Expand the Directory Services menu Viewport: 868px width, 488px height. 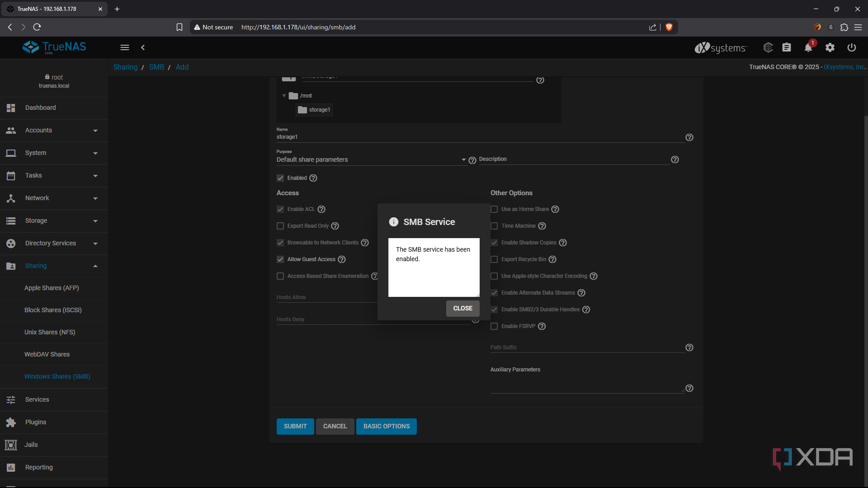point(54,244)
